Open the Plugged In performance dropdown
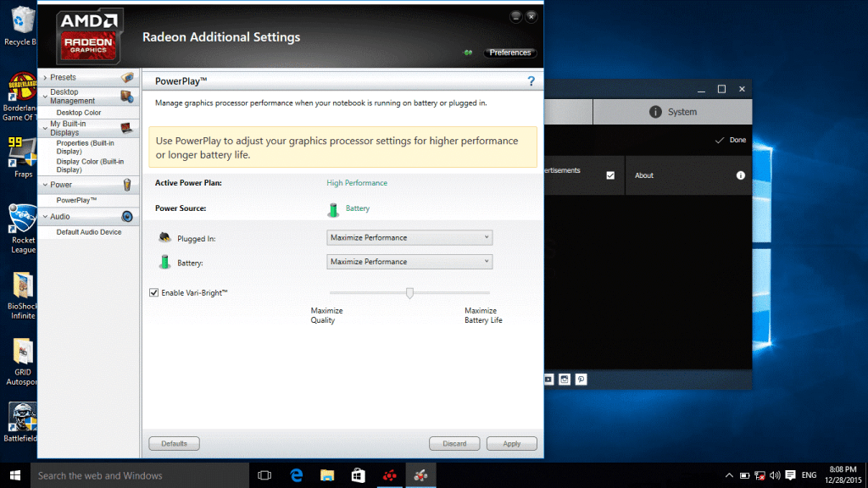 (x=409, y=238)
